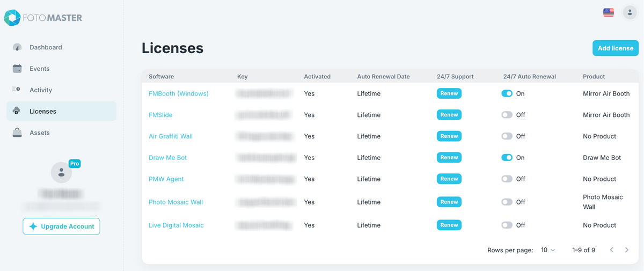Click the FotoMaster logo icon
The width and height of the screenshot is (644, 271).
pyautogui.click(x=12, y=18)
